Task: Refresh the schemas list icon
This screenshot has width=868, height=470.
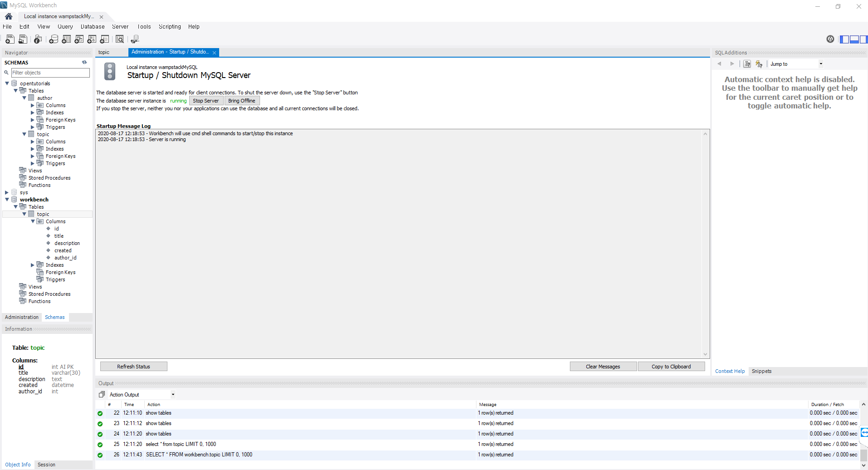Action: point(84,63)
